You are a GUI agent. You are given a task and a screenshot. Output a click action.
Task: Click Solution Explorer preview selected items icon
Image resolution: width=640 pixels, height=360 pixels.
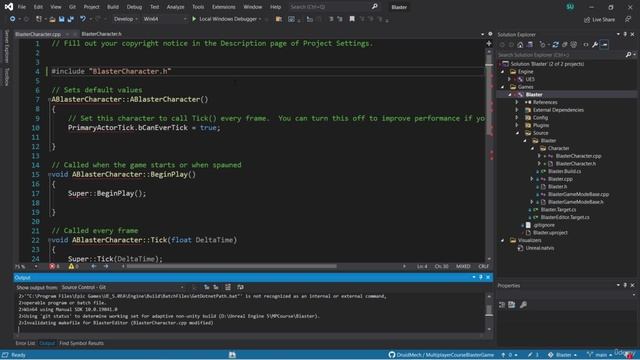(x=604, y=44)
